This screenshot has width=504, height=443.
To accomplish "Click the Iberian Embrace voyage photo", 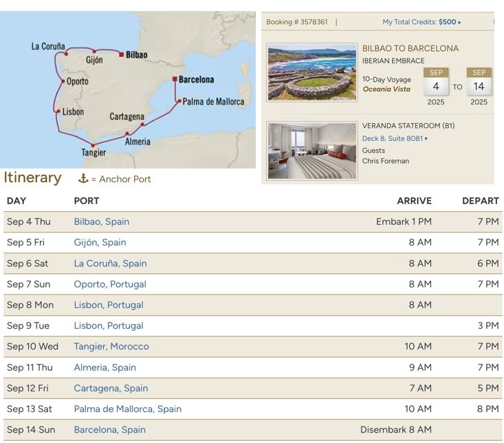I will 311,73.
